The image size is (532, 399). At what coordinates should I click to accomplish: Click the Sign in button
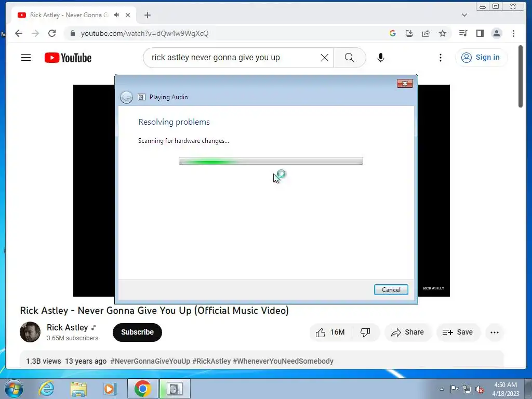(x=481, y=57)
